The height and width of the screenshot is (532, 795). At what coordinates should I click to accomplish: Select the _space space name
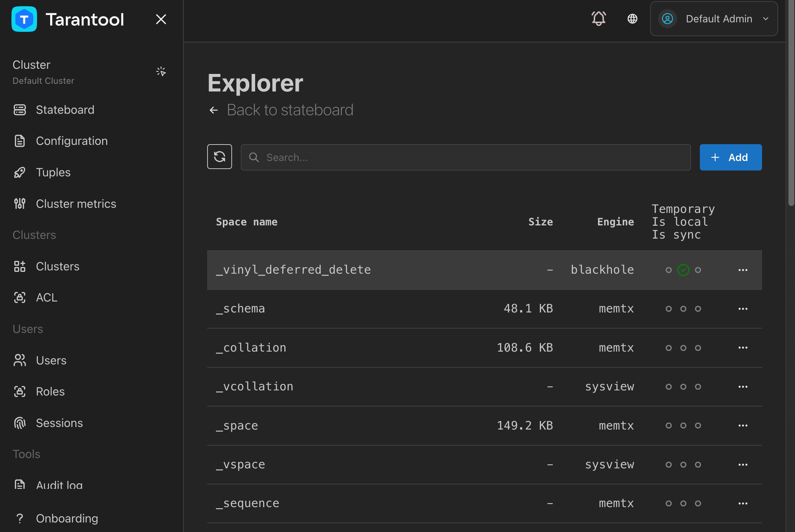(x=237, y=426)
